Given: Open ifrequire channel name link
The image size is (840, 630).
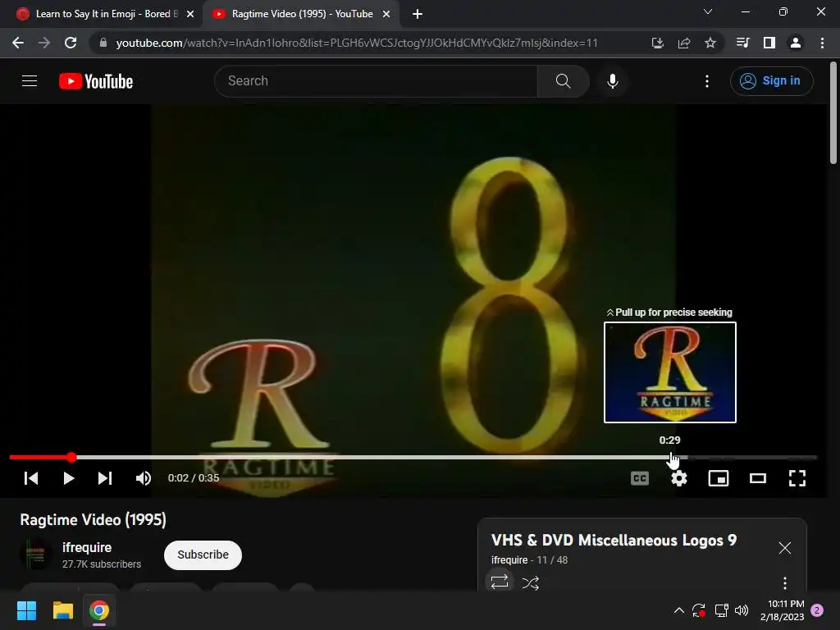Looking at the screenshot, I should pos(87,547).
